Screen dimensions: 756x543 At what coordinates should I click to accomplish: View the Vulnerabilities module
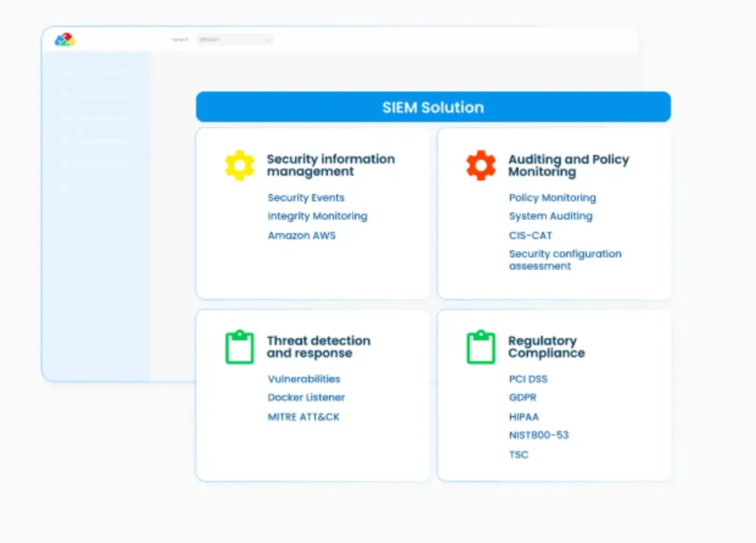click(x=303, y=378)
